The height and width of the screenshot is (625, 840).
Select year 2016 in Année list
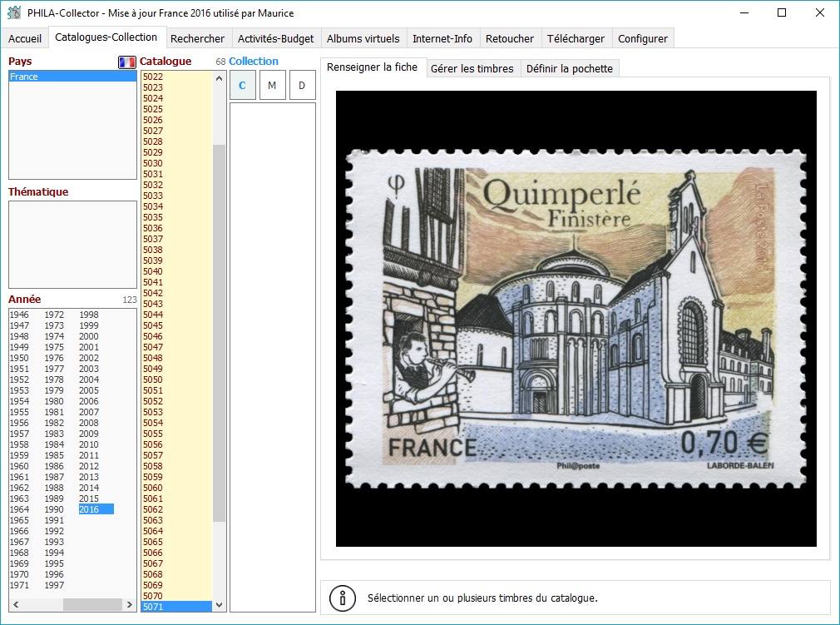96,509
